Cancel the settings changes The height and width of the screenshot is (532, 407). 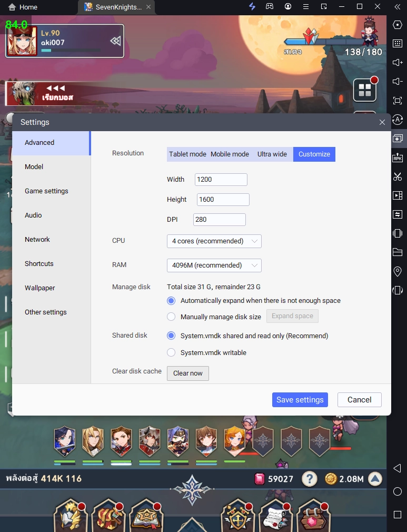(x=359, y=400)
